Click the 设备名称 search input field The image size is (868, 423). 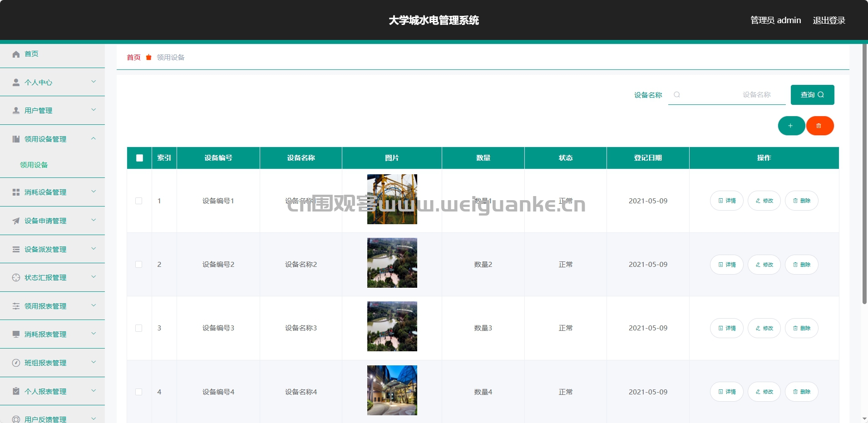(x=727, y=95)
